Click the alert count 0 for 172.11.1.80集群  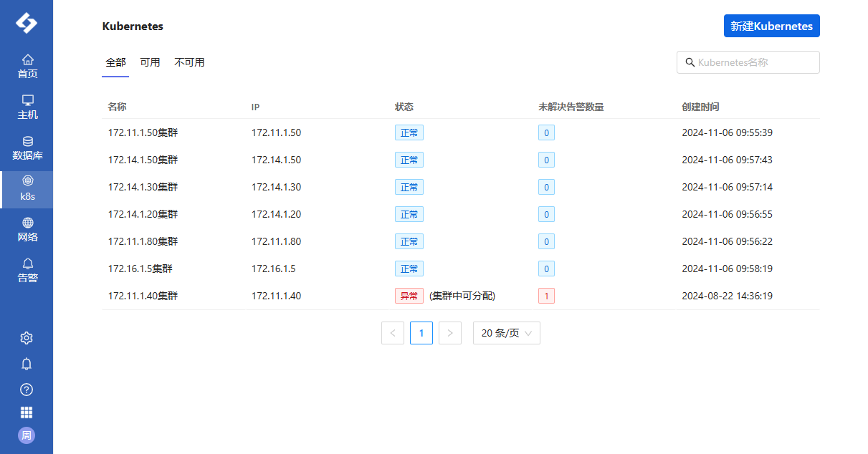[546, 241]
